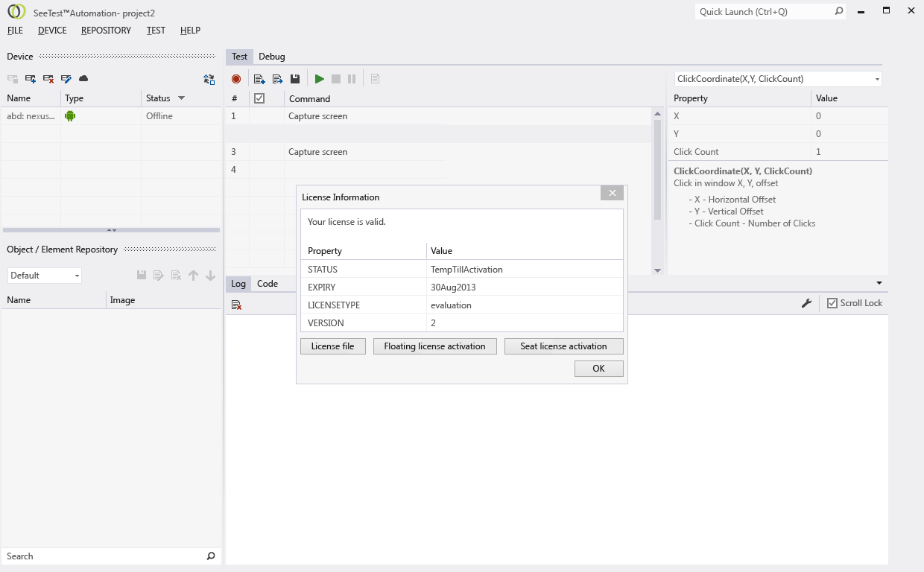Open the TEST menu
Viewport: 924px width, 572px height.
coord(156,31)
